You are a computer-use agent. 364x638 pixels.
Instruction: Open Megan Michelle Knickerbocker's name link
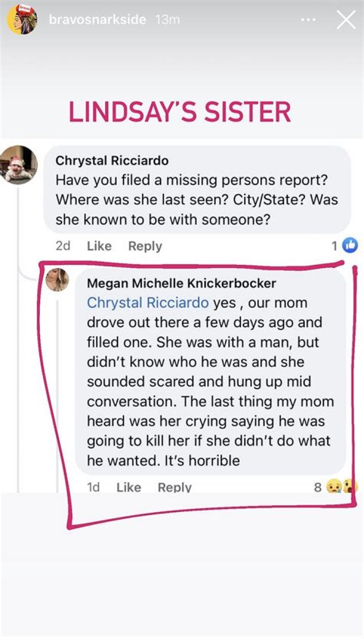(181, 283)
